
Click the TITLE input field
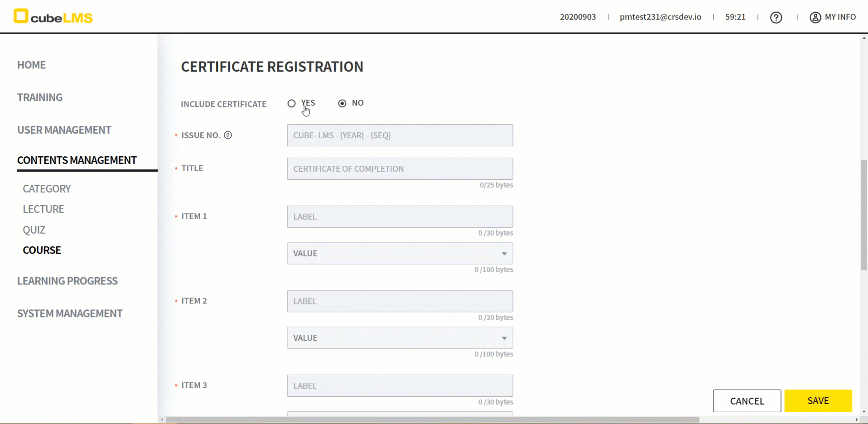tap(400, 169)
